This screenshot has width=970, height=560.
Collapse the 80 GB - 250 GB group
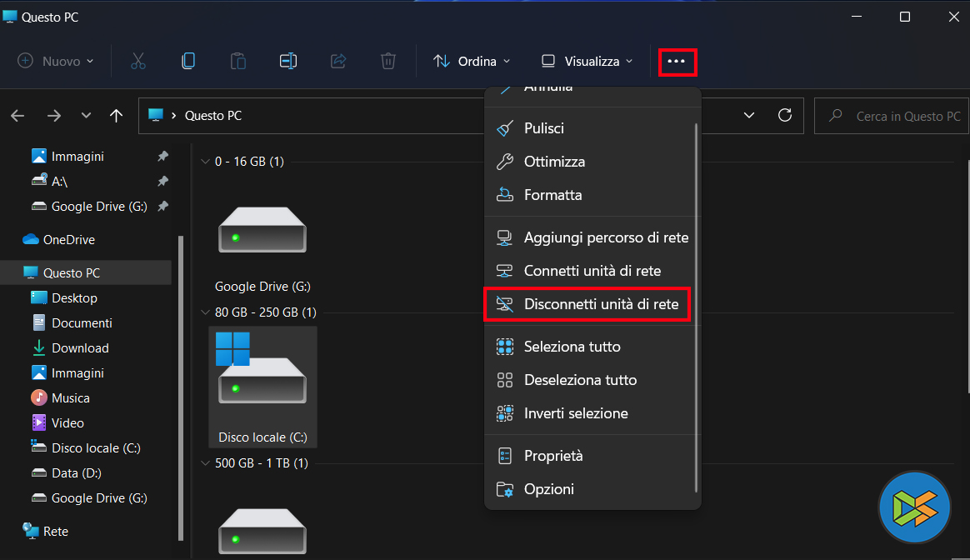tap(206, 312)
